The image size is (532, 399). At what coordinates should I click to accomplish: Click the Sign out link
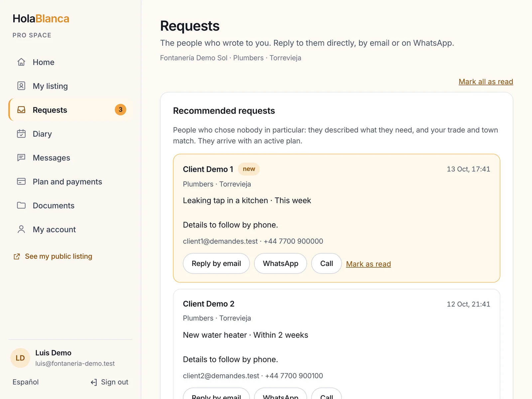pyautogui.click(x=109, y=382)
